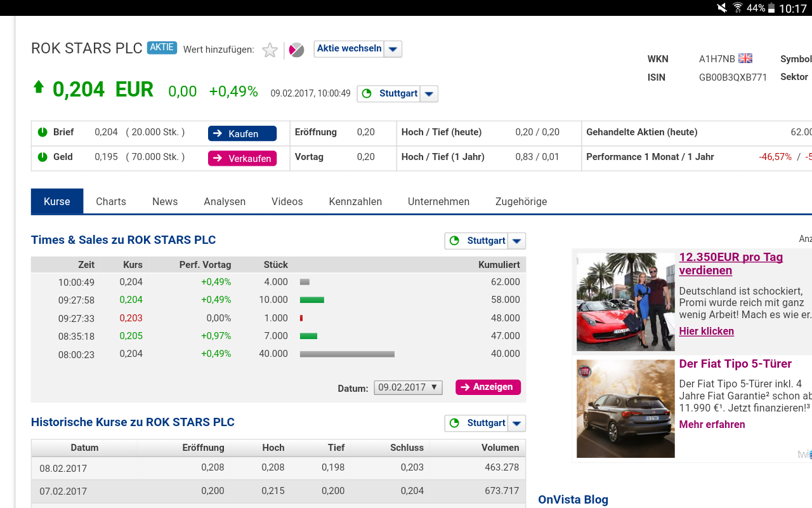This screenshot has height=508, width=812.
Task: Click the green clock icon beside Brief
Action: 43,132
